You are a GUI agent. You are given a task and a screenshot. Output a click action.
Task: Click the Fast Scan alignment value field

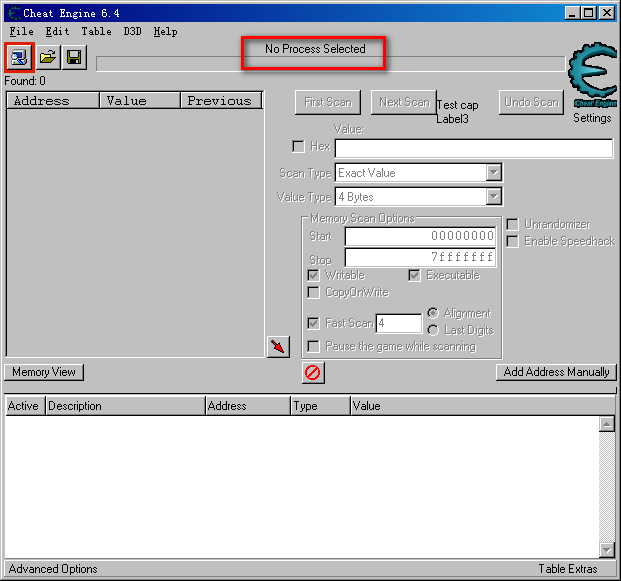399,323
